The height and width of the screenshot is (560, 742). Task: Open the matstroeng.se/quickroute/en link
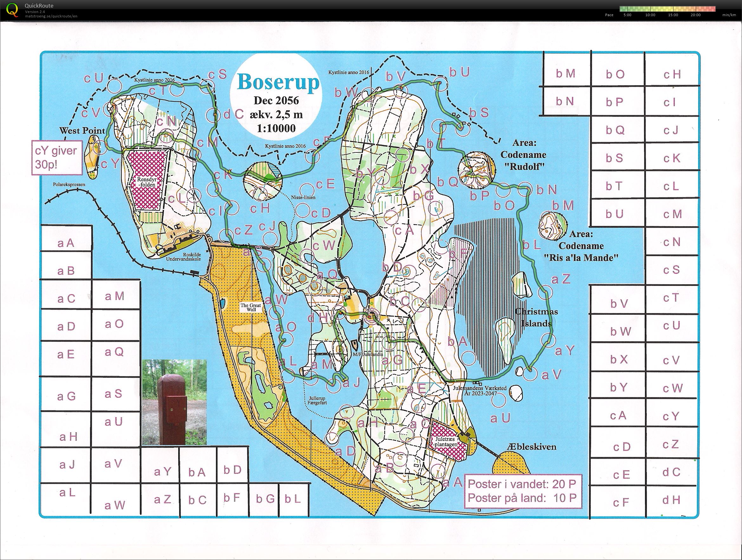tap(51, 16)
